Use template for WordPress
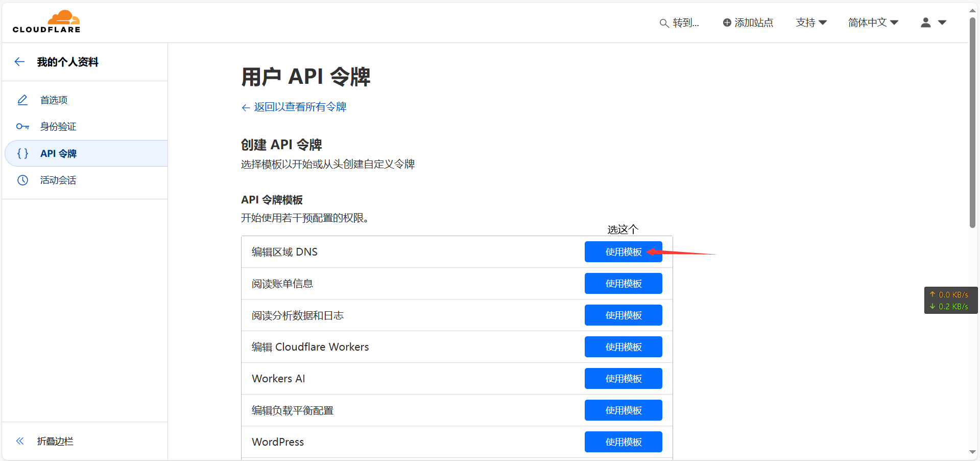Screen dimensions: 980x461 pos(623,442)
